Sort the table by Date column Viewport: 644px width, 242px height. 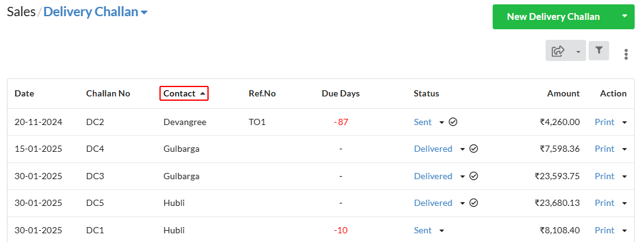click(x=24, y=93)
